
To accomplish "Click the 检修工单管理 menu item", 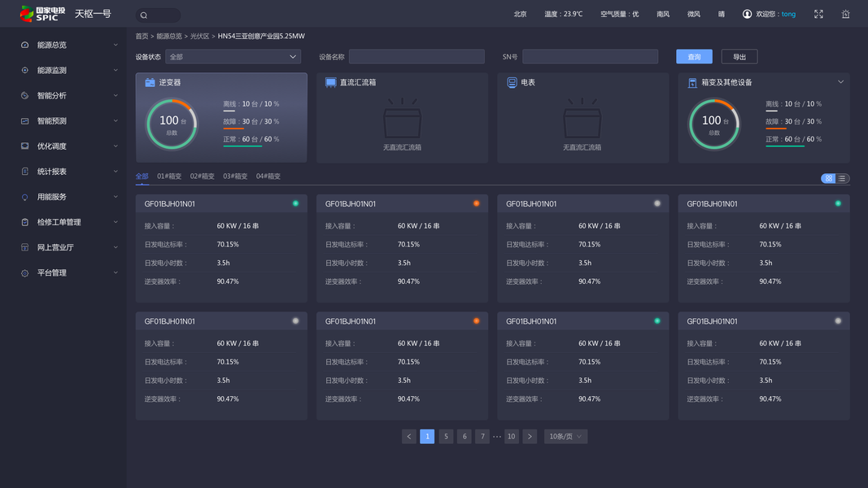I will pos(63,222).
